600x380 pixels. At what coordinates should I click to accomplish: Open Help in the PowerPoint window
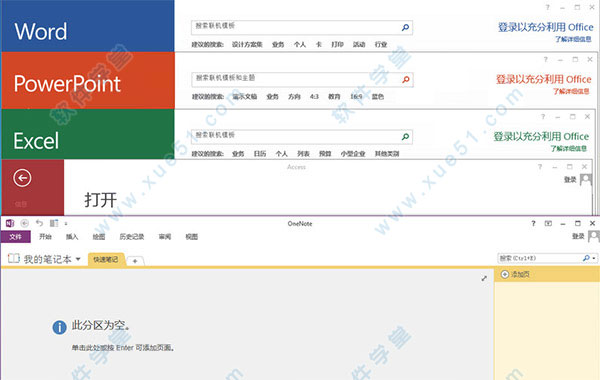click(x=546, y=59)
